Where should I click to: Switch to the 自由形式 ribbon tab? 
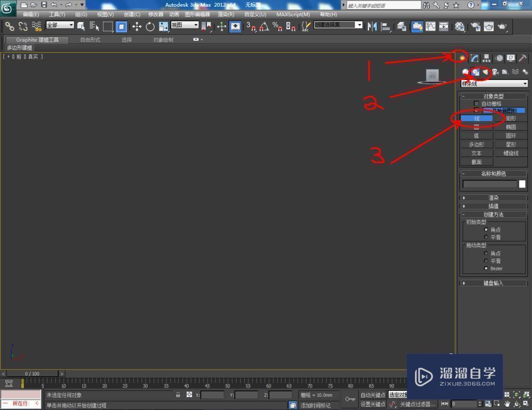[89, 39]
